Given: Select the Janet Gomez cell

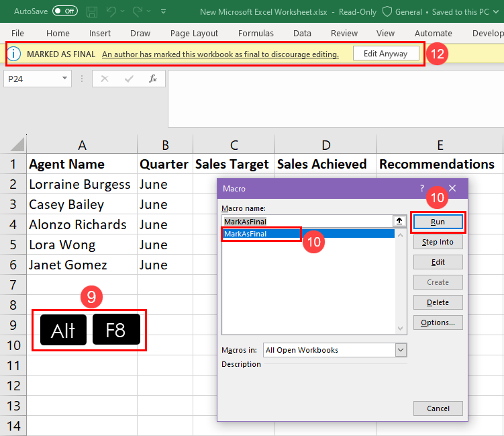Looking at the screenshot, I should pyautogui.click(x=82, y=265).
